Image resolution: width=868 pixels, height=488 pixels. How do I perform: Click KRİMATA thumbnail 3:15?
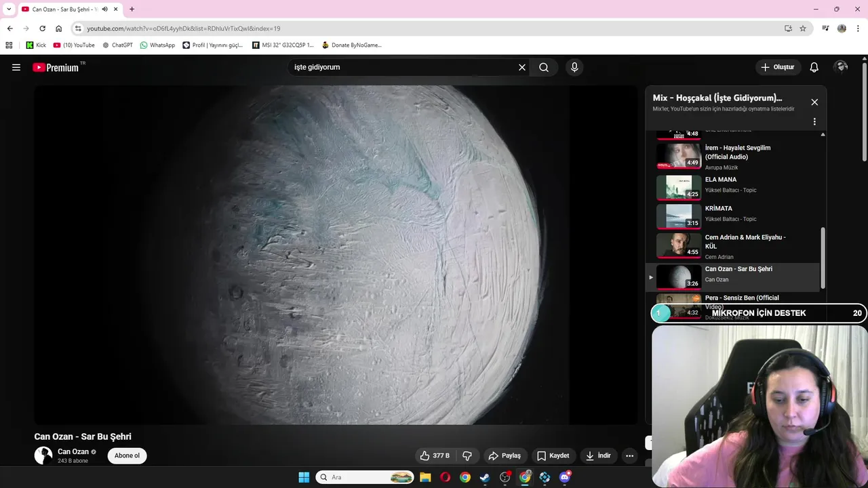click(679, 217)
